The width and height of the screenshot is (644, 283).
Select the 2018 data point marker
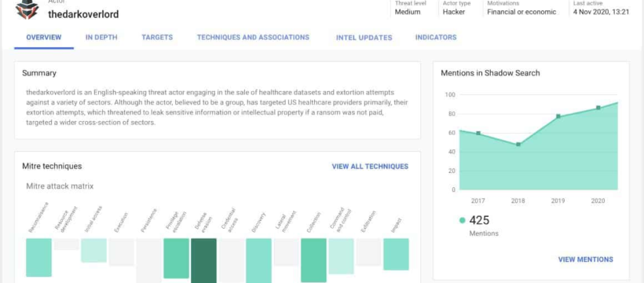518,145
